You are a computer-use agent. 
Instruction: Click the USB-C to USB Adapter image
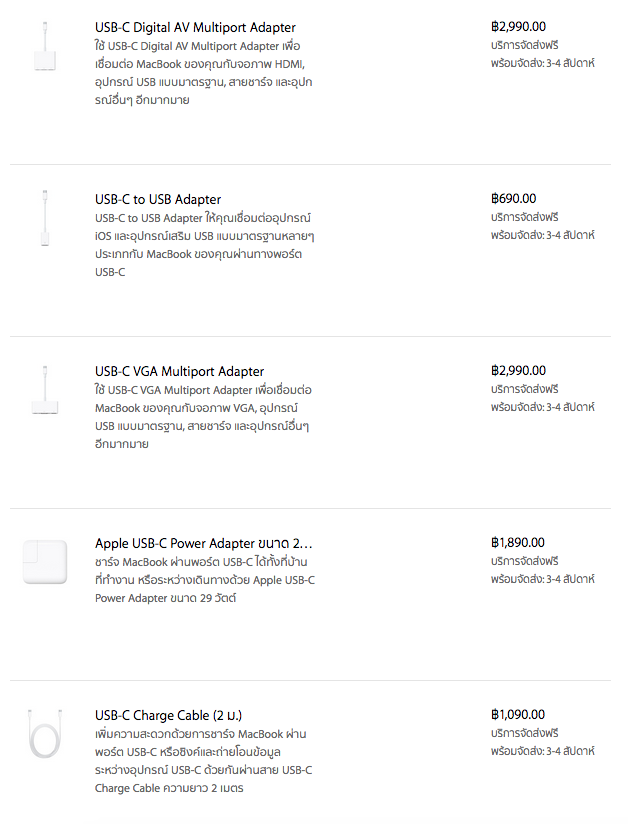click(45, 219)
